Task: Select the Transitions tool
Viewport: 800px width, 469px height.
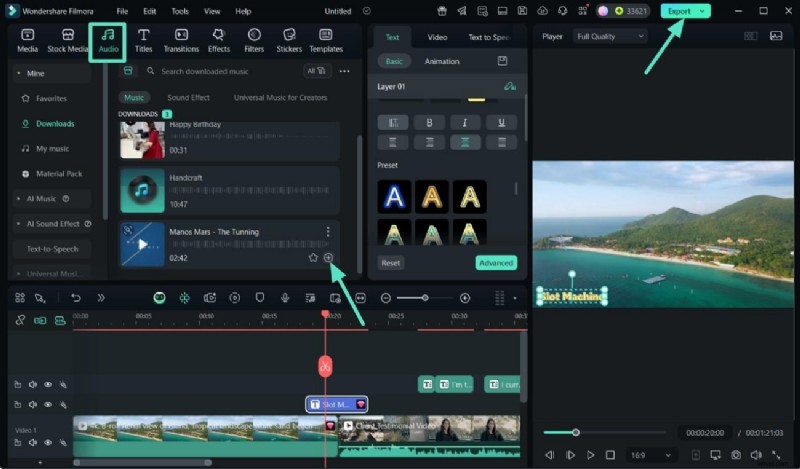Action: coord(181,39)
